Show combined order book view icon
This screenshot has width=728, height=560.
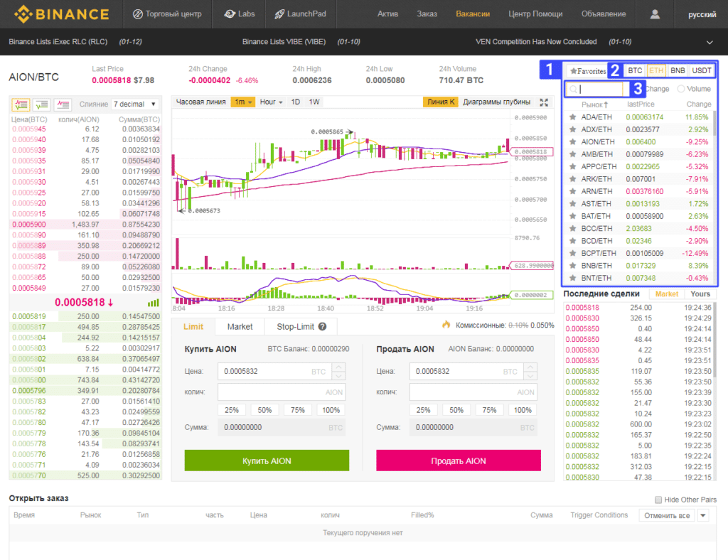click(x=21, y=104)
